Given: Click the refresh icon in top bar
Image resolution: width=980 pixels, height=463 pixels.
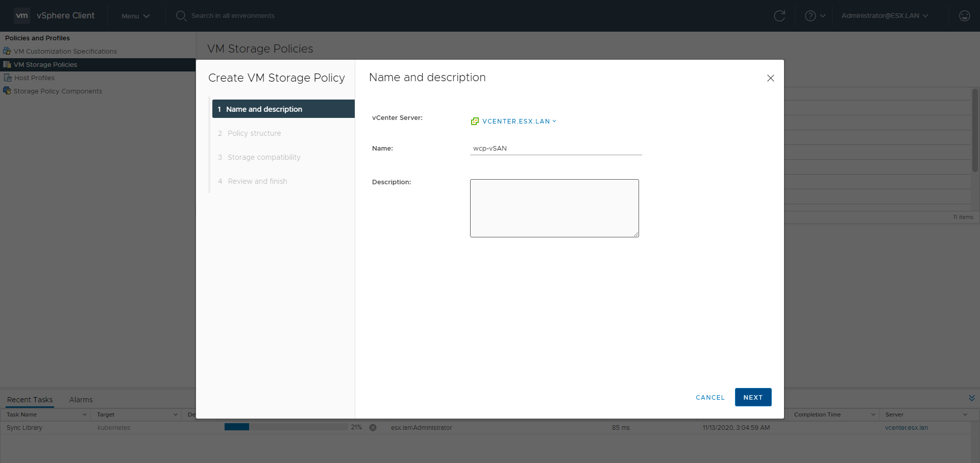Looking at the screenshot, I should click(x=779, y=16).
